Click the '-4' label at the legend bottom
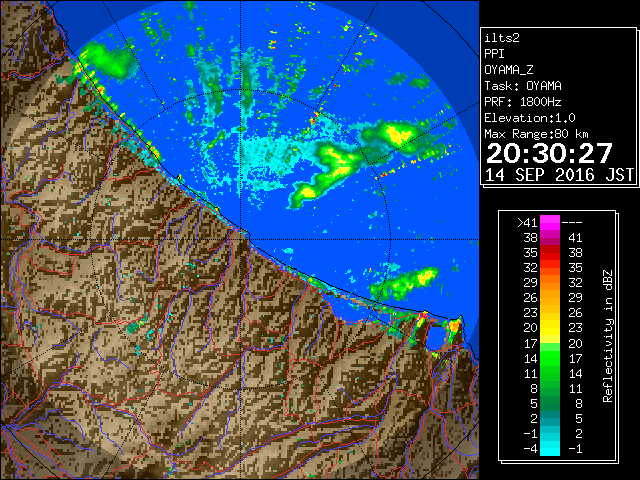Image resolution: width=640 pixels, height=480 pixels. (530, 449)
